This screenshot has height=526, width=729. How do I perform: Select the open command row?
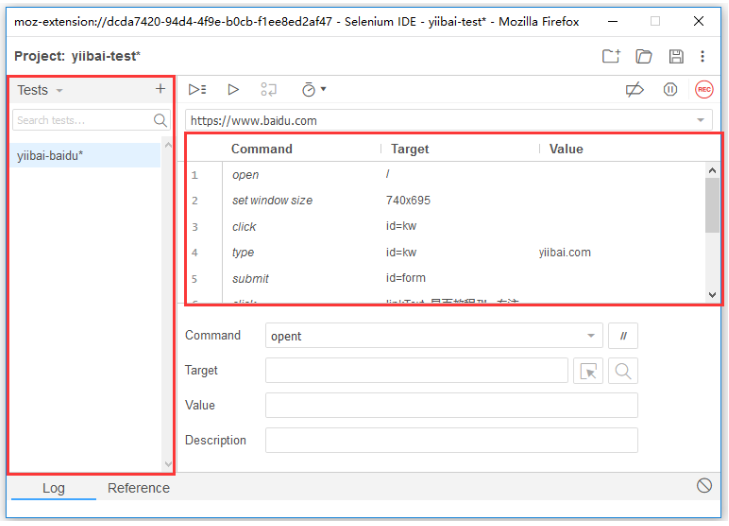[x=446, y=175]
